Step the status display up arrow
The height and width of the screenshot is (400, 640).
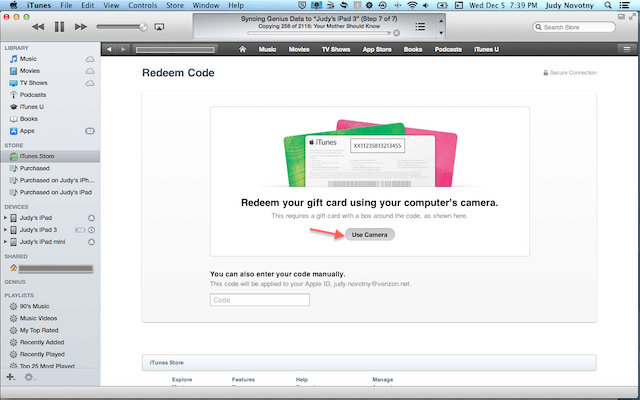click(x=441, y=20)
